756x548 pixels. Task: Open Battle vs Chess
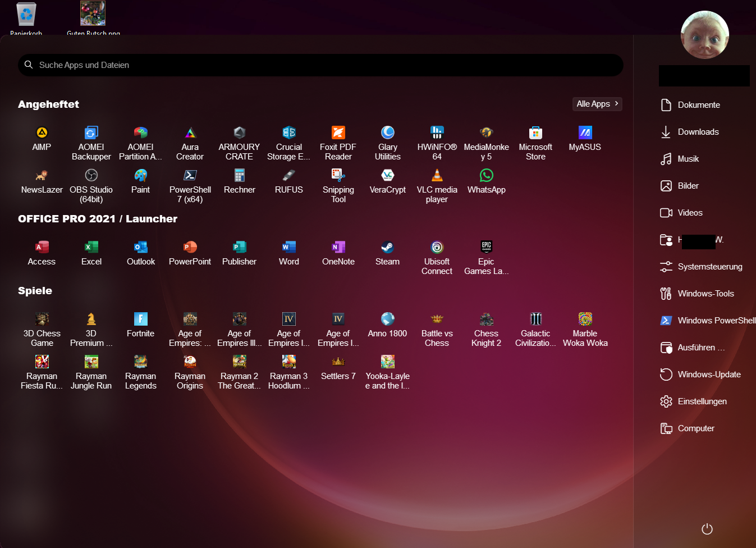click(437, 330)
